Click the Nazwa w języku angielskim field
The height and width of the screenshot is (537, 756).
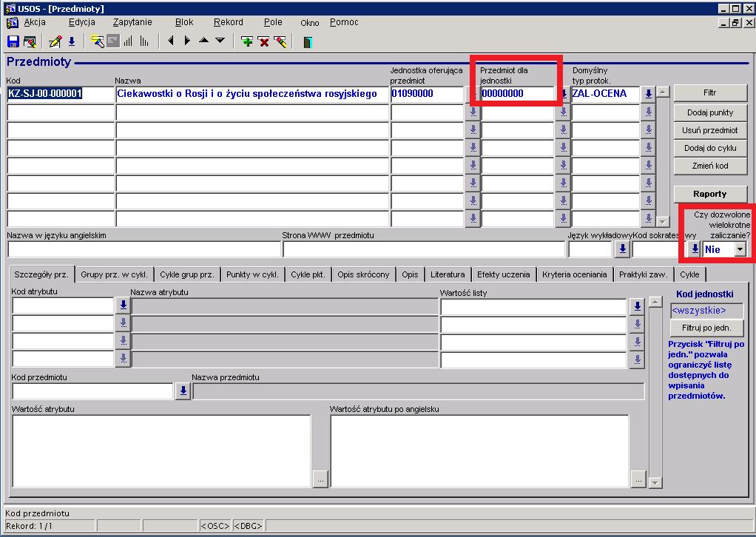click(144, 249)
